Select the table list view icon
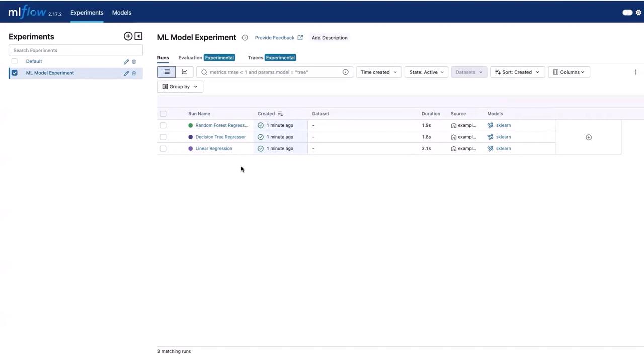 (x=167, y=72)
